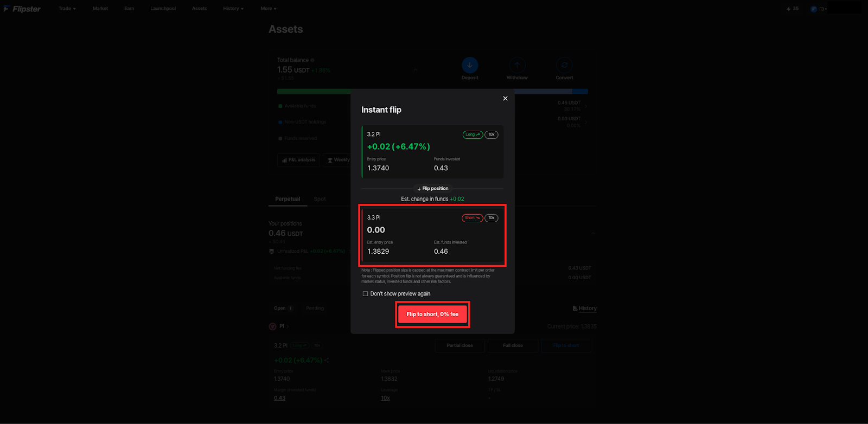The height and width of the screenshot is (424, 868).
Task: Confirm Flip to short, 0% fee
Action: click(432, 314)
